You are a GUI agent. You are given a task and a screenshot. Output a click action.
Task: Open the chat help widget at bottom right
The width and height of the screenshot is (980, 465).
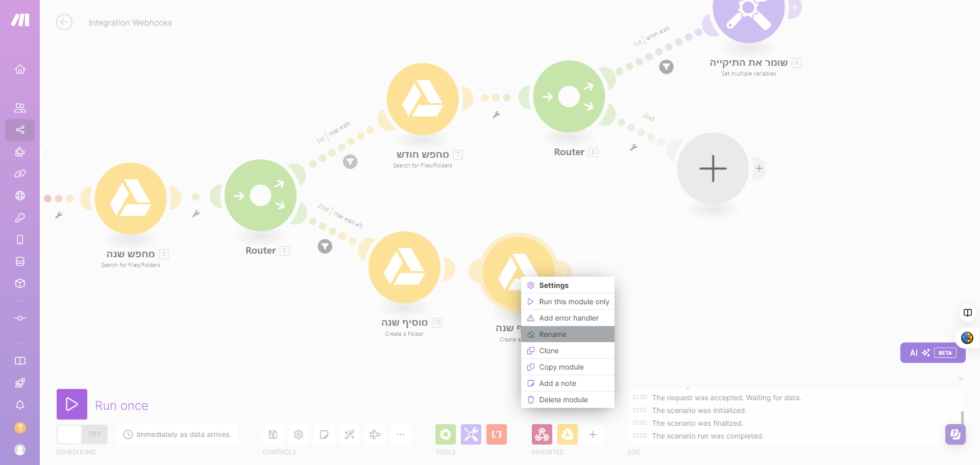coord(955,434)
